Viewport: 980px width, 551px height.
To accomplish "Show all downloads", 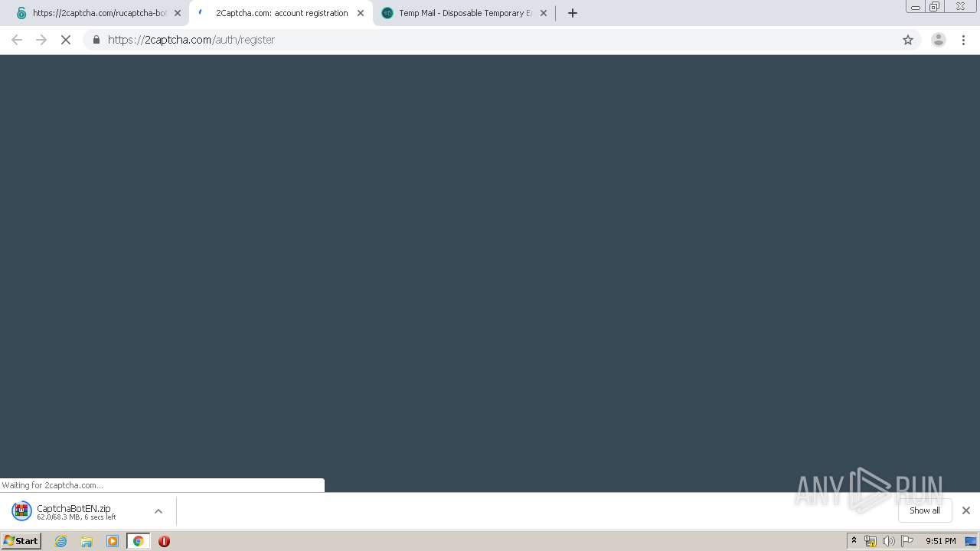I will (925, 510).
